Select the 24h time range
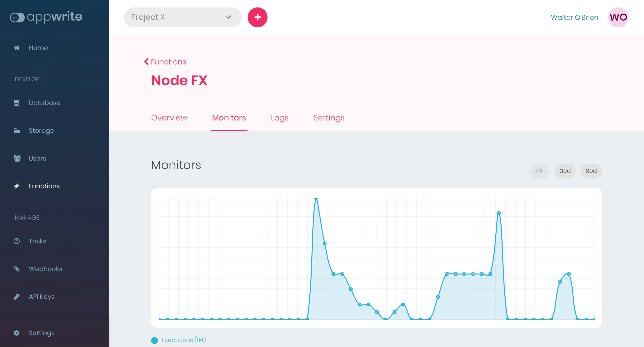The width and height of the screenshot is (644, 347). [539, 171]
